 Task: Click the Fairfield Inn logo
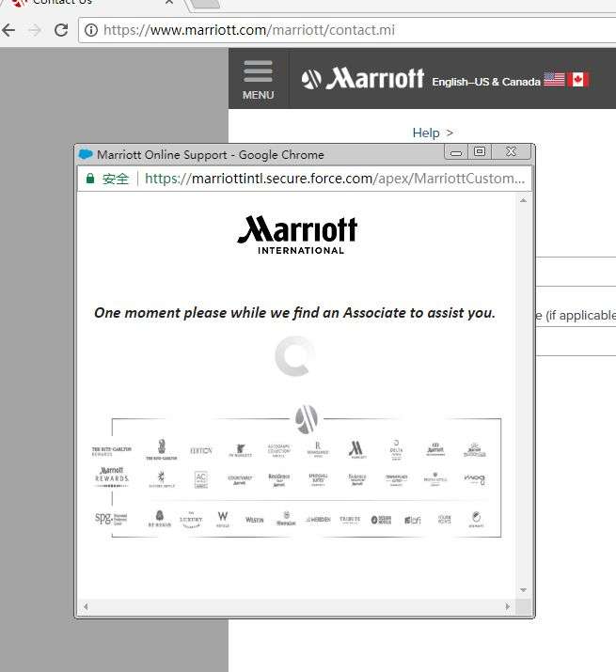[356, 479]
